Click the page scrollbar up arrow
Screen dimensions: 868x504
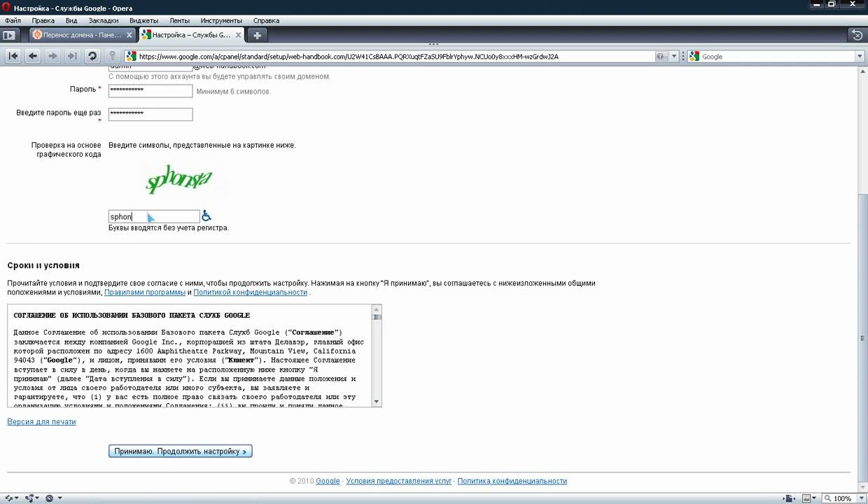coord(862,72)
